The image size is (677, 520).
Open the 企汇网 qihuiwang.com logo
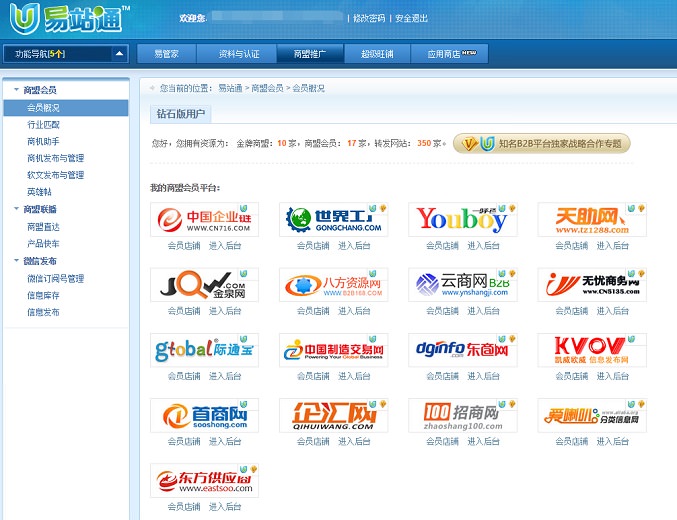click(x=333, y=415)
